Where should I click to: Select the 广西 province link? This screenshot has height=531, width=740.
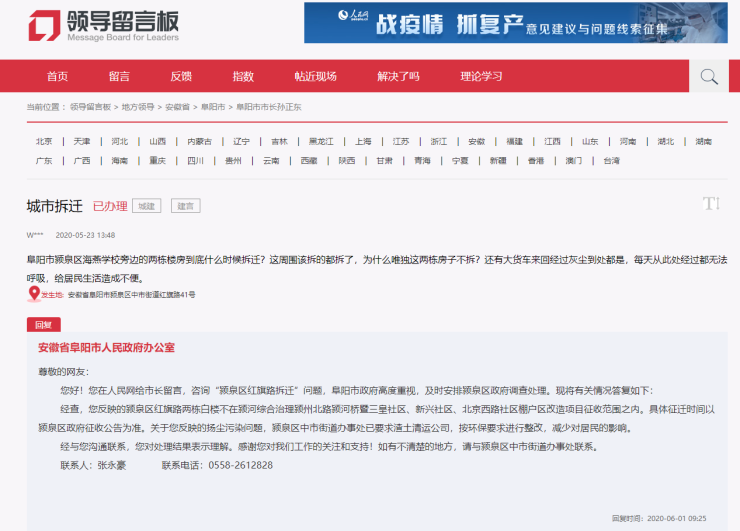coord(82,160)
